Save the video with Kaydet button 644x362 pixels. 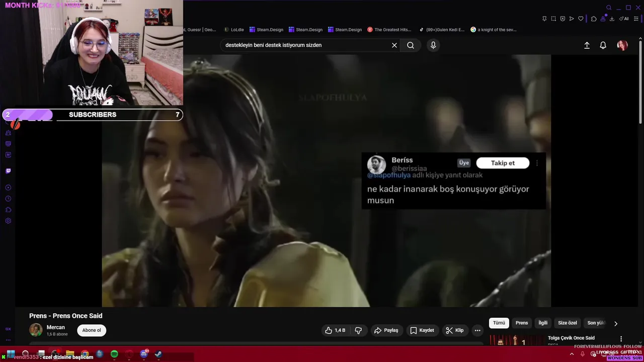(422, 330)
